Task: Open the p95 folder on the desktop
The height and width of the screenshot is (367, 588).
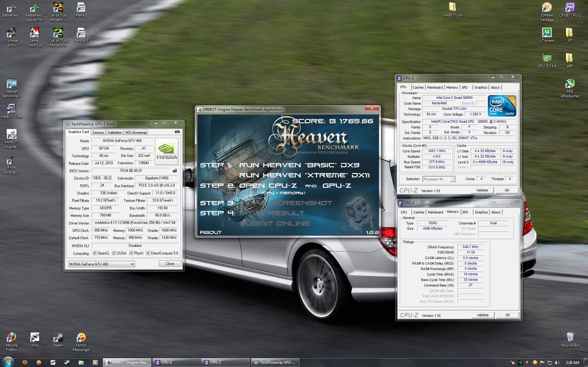Action: (570, 61)
